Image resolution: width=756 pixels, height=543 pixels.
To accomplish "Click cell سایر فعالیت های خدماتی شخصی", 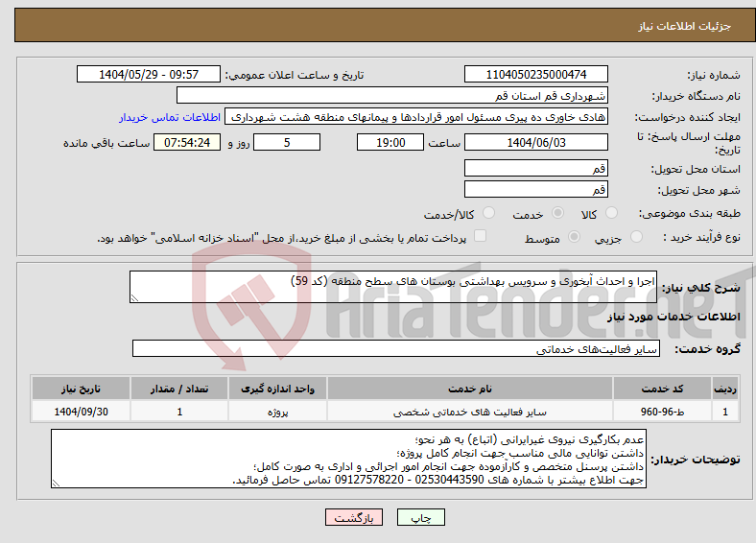I will pyautogui.click(x=469, y=412).
